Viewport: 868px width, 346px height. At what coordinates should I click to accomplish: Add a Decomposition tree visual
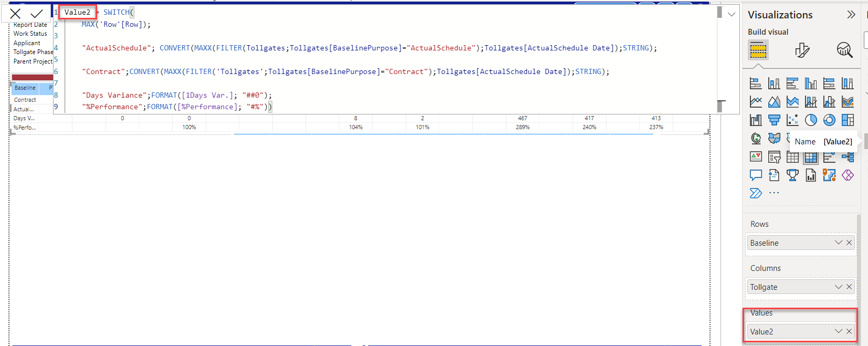(x=848, y=157)
